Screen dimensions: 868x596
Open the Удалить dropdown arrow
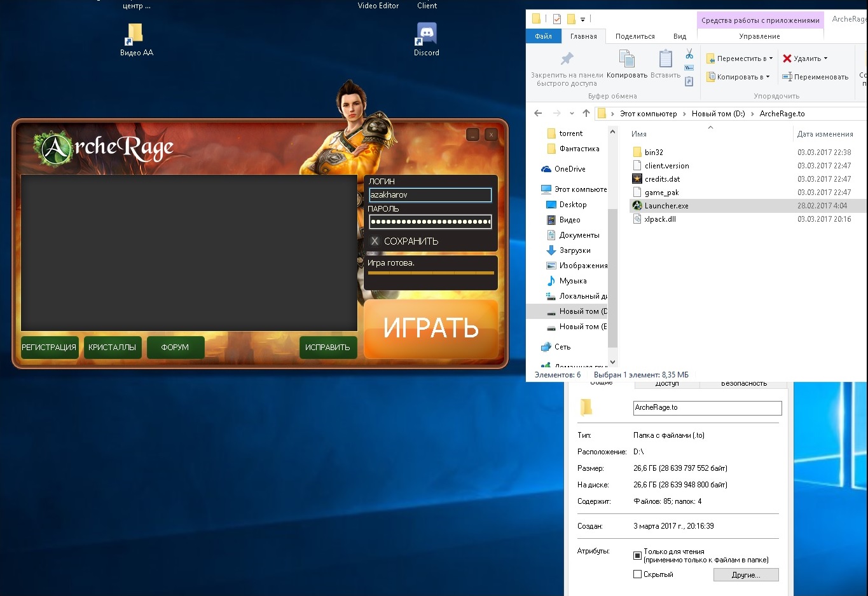tap(825, 58)
